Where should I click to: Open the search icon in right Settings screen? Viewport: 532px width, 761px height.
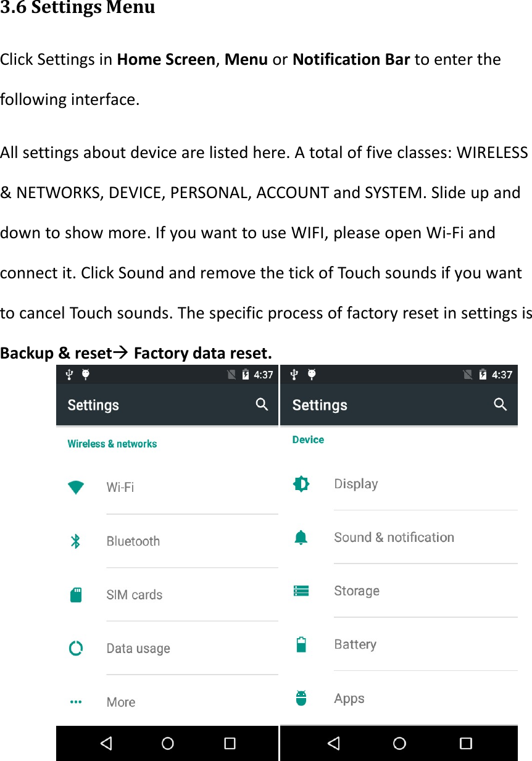click(500, 405)
